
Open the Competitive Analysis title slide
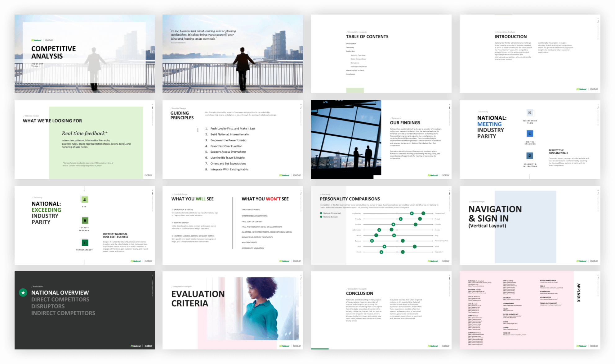click(x=84, y=54)
